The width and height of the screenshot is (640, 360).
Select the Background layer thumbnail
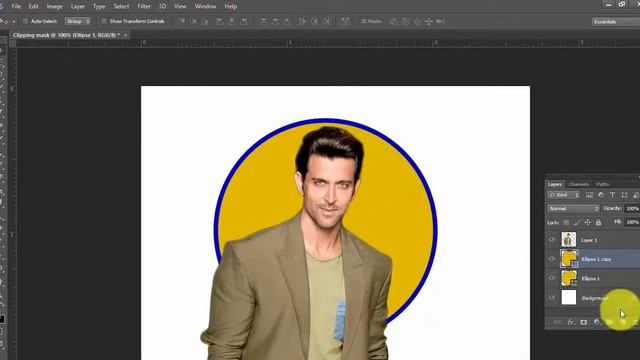tap(569, 298)
